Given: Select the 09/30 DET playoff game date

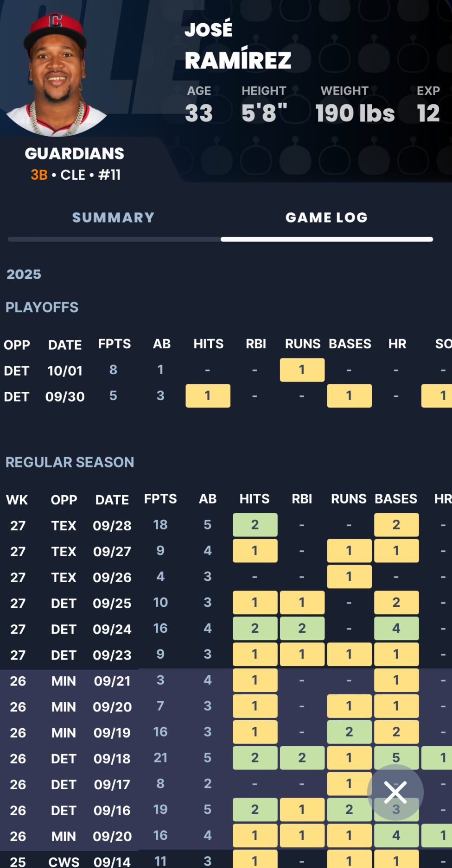Looking at the screenshot, I should [65, 396].
